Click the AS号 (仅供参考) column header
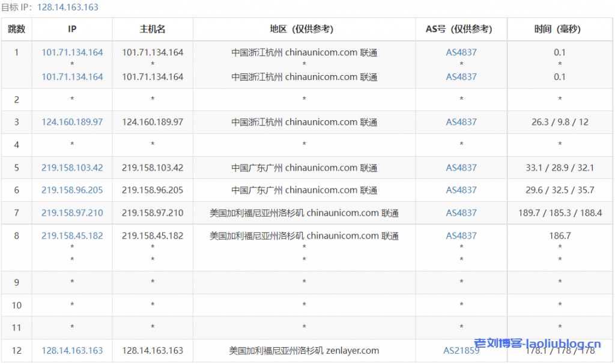This screenshot has width=615, height=364. [461, 29]
